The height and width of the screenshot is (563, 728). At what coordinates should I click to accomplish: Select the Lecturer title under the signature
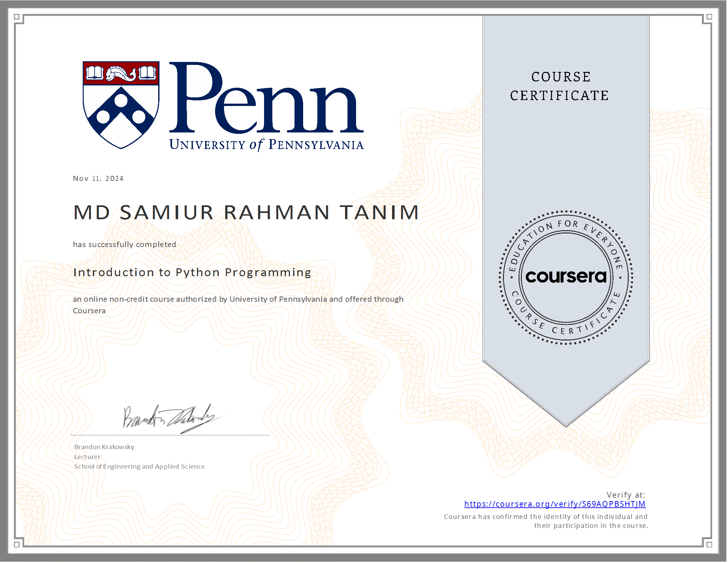coord(87,457)
